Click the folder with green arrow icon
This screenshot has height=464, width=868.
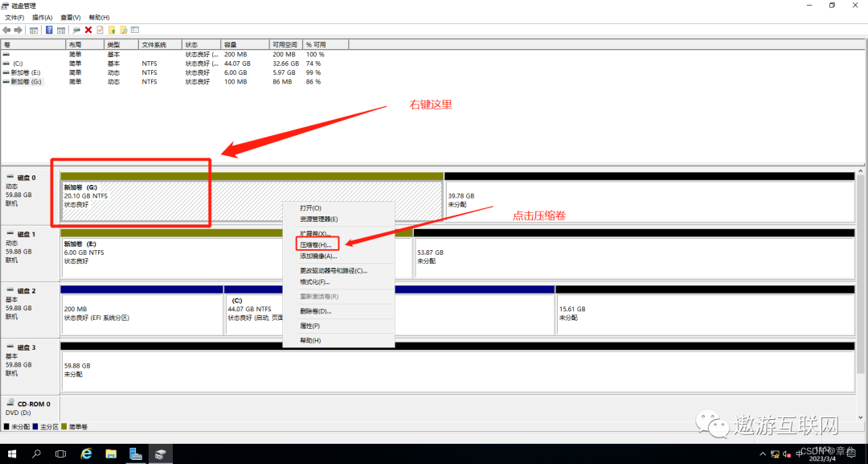pos(112,30)
